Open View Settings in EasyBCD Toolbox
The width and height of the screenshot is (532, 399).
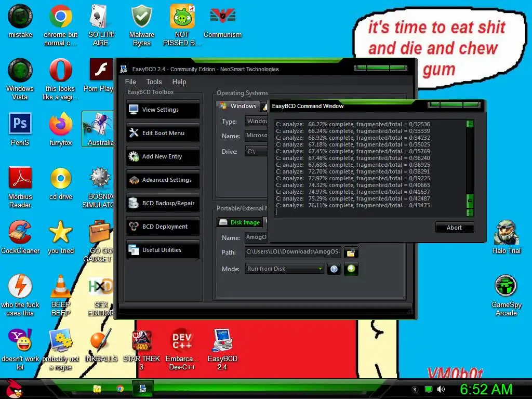[163, 110]
